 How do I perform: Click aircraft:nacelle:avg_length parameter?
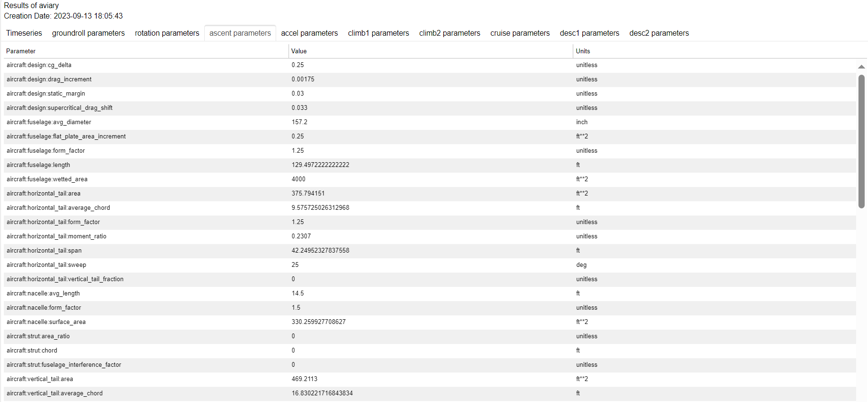tap(43, 294)
